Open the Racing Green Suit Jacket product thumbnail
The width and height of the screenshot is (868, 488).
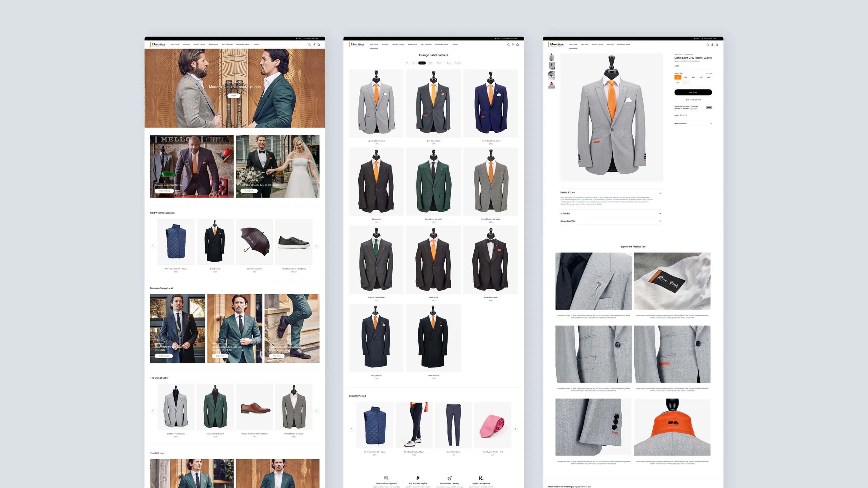(433, 182)
